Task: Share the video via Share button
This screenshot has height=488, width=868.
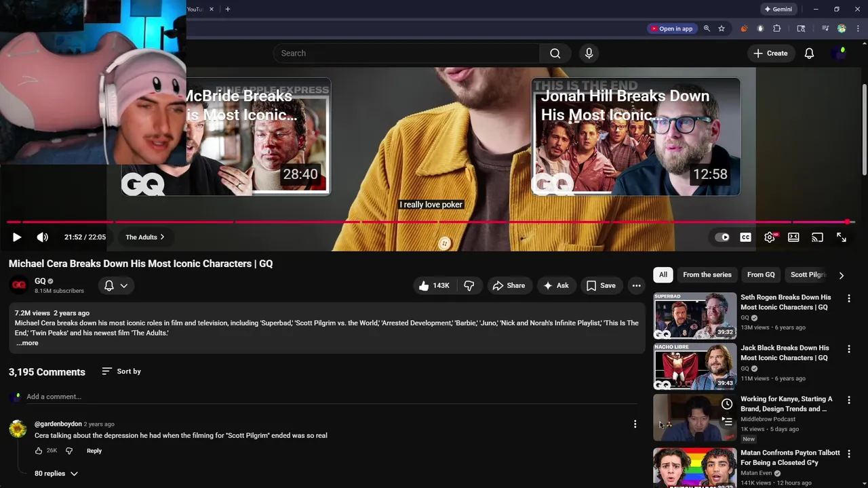Action: [509, 286]
